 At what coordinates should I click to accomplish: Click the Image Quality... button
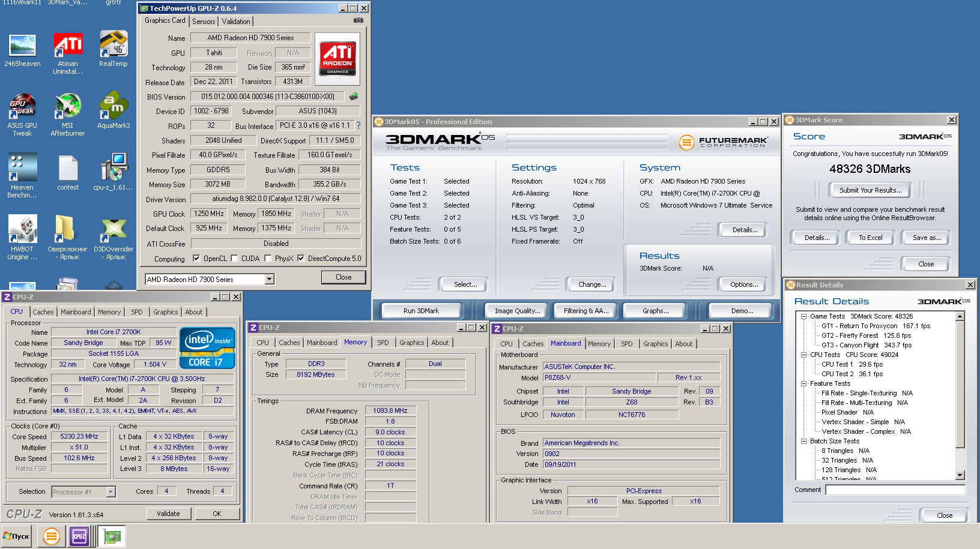[518, 311]
